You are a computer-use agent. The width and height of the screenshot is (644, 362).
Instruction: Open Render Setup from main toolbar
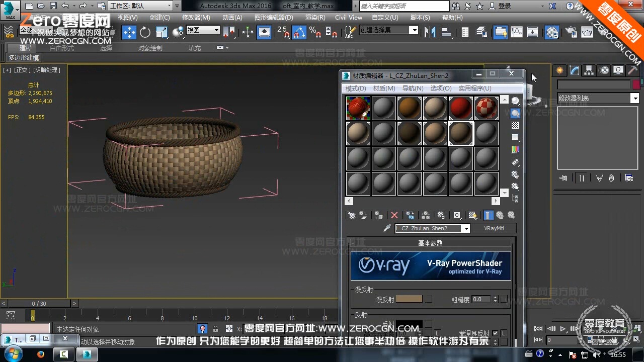pyautogui.click(x=571, y=32)
